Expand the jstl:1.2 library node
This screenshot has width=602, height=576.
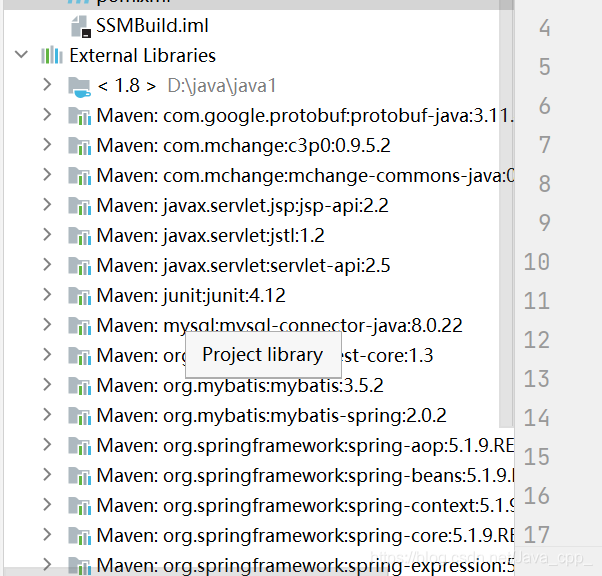coord(47,234)
